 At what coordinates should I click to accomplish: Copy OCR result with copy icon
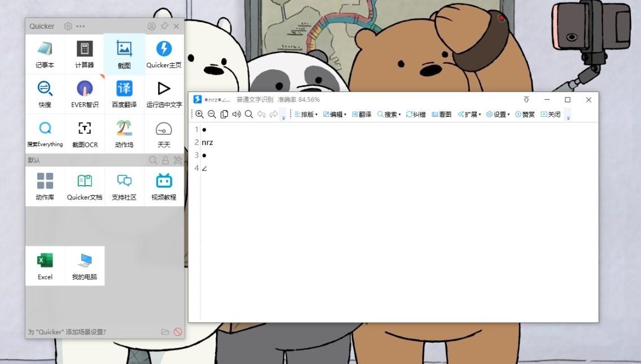click(x=224, y=114)
